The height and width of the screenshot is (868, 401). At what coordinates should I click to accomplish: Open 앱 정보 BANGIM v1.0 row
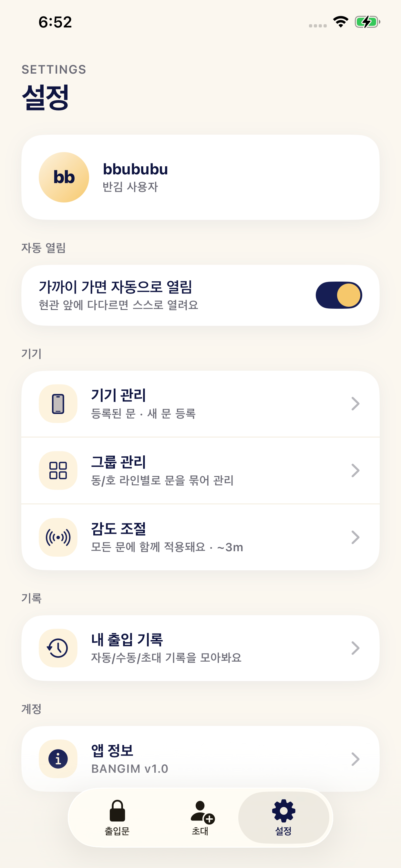click(200, 759)
